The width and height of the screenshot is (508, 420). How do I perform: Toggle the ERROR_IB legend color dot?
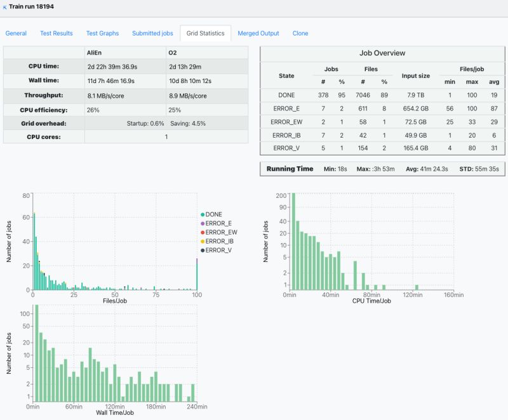[x=203, y=241]
